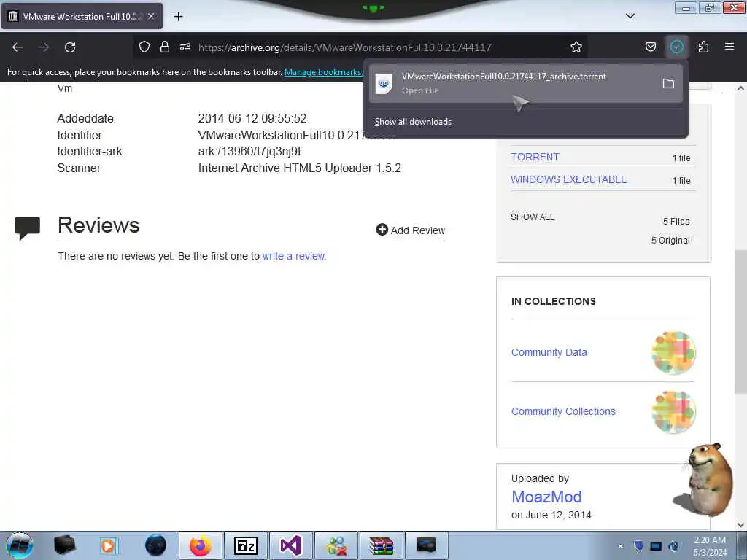Click the page vertical scrollbar thumb
747x560 pixels.
(740, 322)
